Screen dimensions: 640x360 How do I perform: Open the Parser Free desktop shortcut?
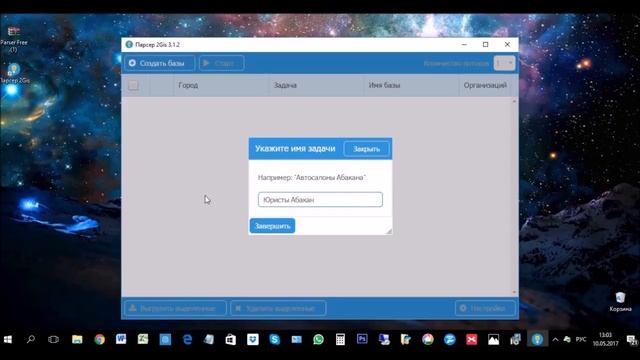point(13,39)
